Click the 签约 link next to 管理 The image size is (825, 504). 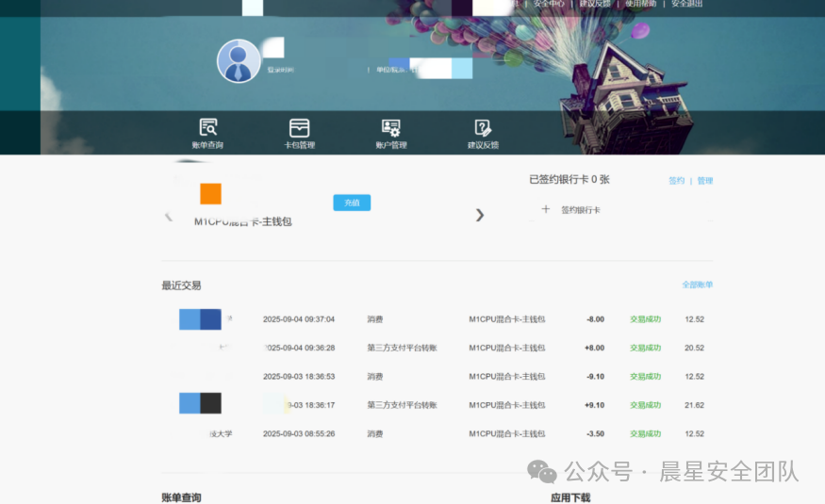[x=676, y=181]
